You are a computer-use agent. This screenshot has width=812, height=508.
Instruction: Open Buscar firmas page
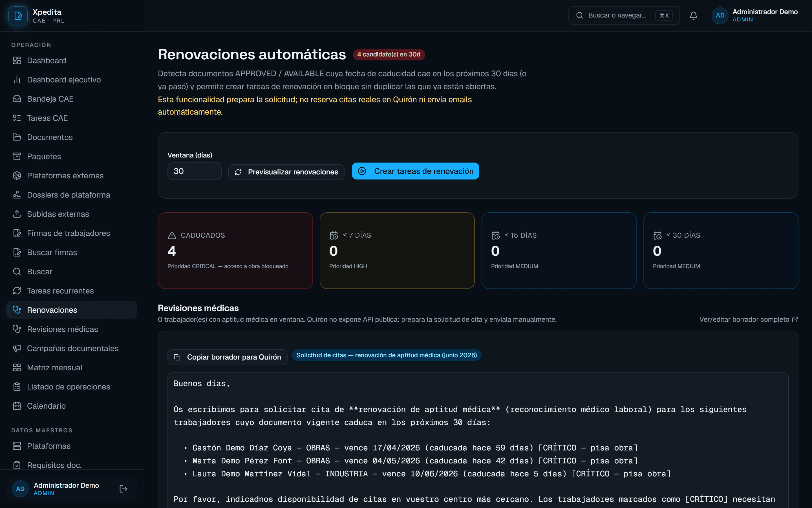click(x=72, y=252)
